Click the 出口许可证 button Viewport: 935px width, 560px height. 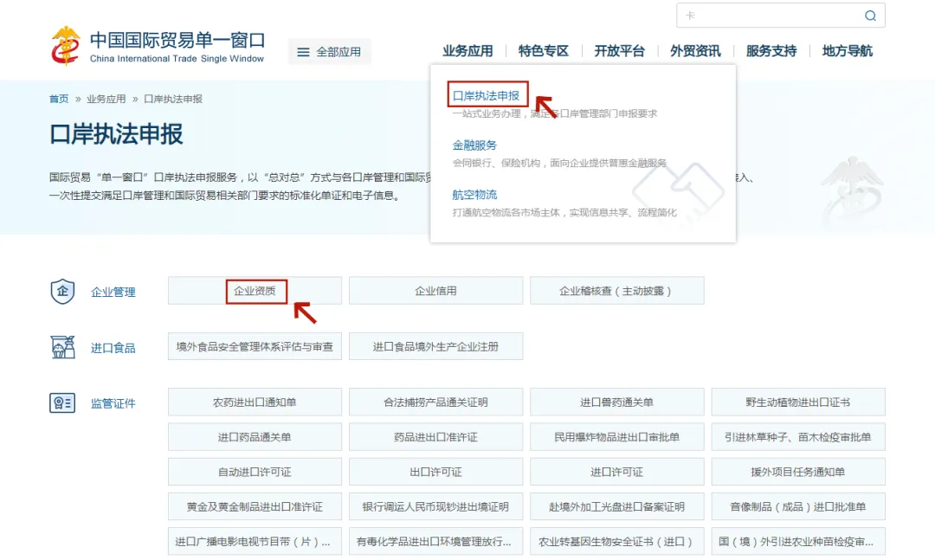(435, 471)
